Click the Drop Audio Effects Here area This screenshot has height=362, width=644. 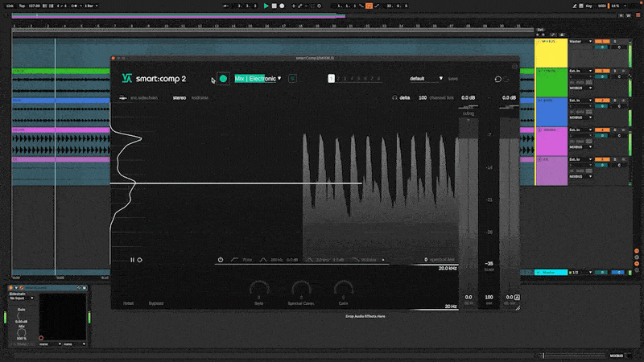click(x=365, y=316)
